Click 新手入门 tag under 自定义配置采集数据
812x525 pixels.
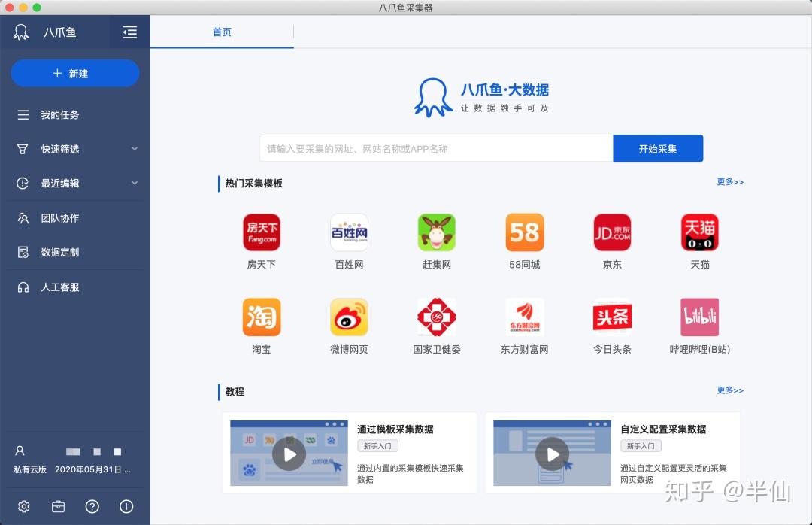tap(641, 446)
